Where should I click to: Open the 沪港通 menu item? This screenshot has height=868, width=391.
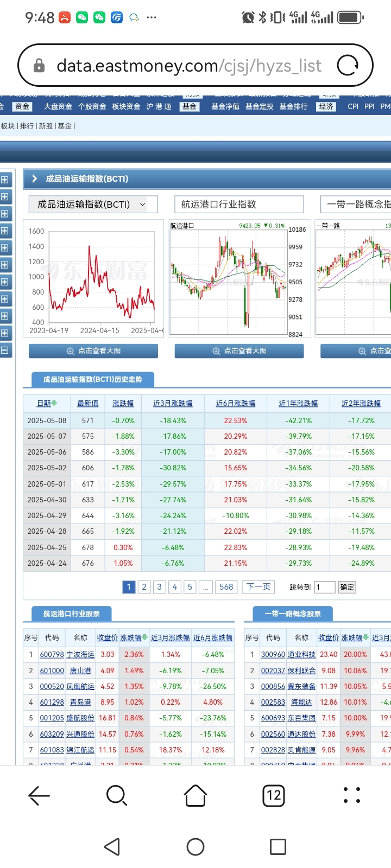tap(159, 106)
